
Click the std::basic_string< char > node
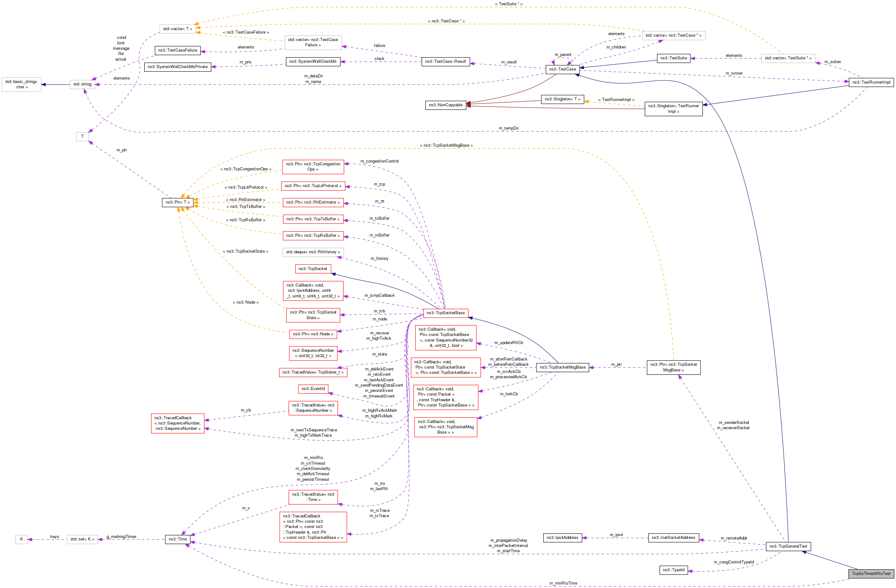tap(21, 84)
